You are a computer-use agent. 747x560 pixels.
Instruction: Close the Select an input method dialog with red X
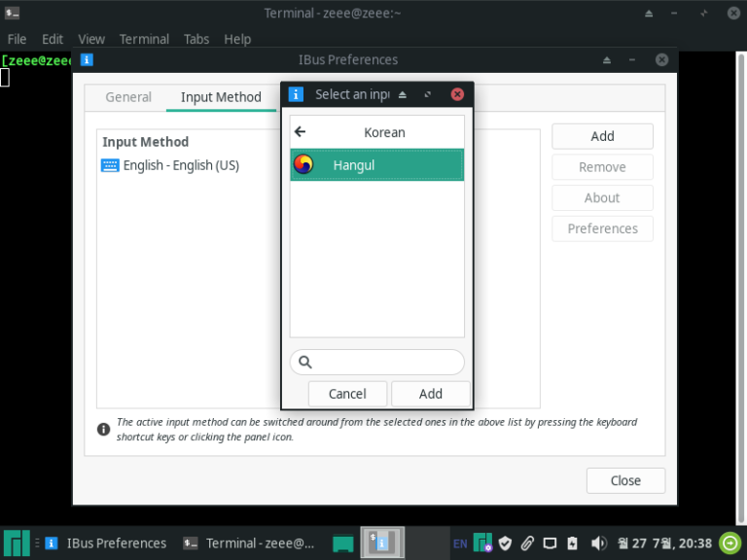pyautogui.click(x=457, y=94)
